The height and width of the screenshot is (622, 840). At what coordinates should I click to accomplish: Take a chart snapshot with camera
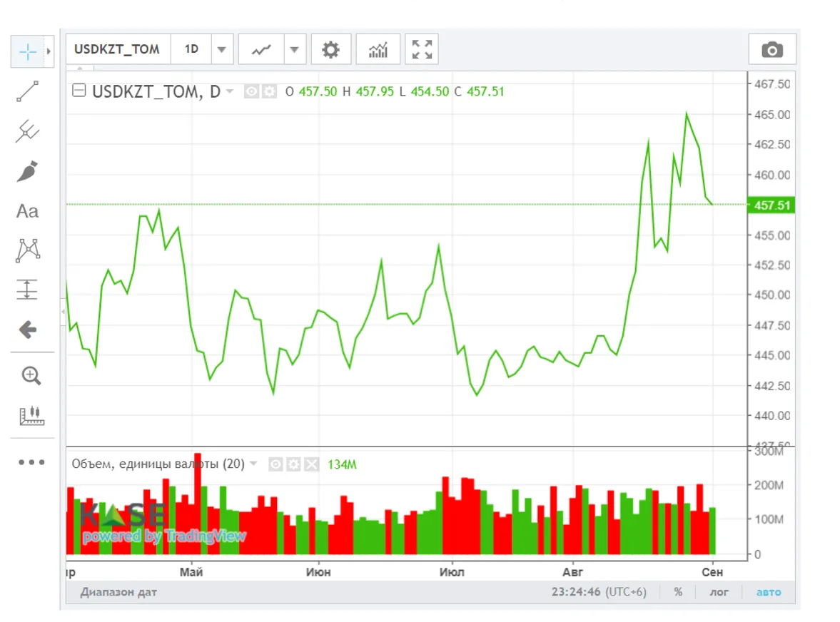771,50
